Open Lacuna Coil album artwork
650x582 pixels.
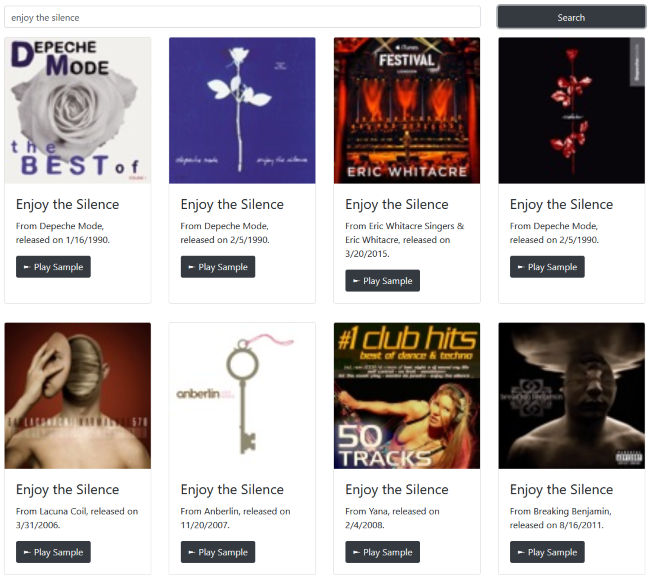point(78,396)
